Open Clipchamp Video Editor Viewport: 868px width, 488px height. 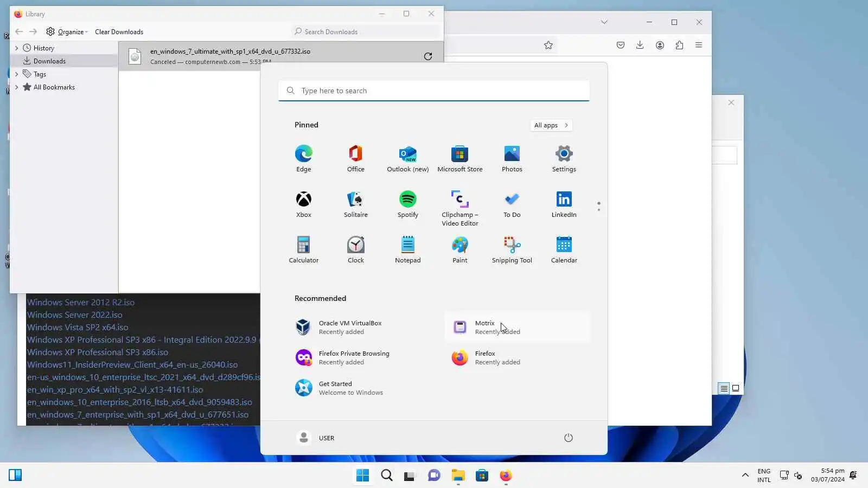tap(460, 208)
